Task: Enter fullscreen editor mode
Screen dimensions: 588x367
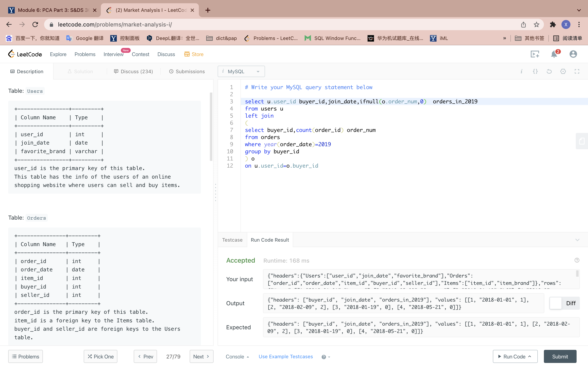Action: 577,71
